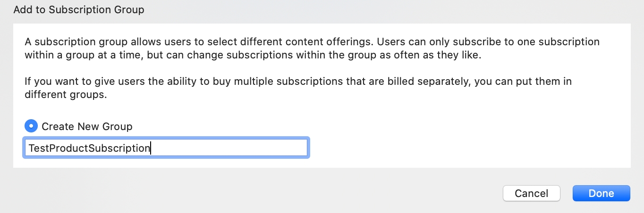
Task: Confirm with the Done button
Action: point(601,193)
